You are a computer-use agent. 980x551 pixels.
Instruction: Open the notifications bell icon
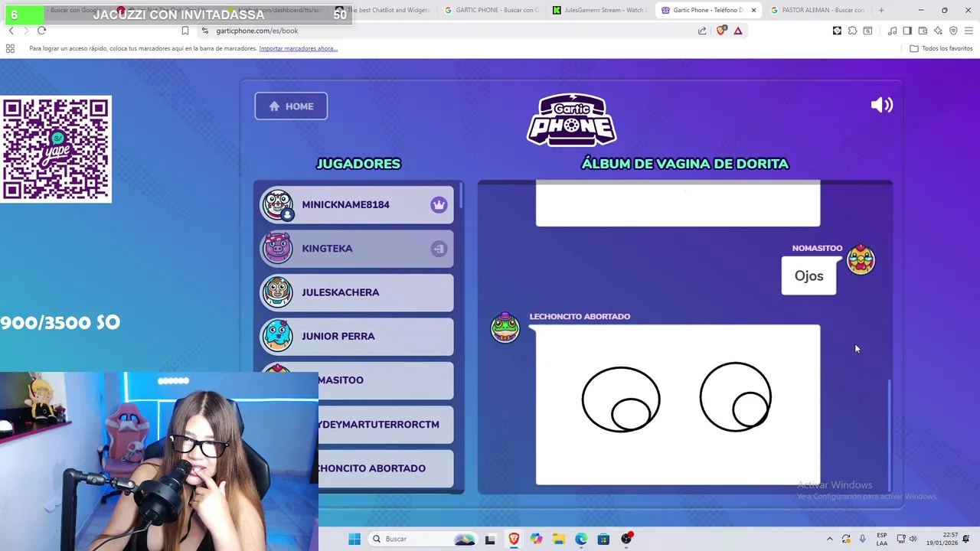pyautogui.click(x=967, y=539)
